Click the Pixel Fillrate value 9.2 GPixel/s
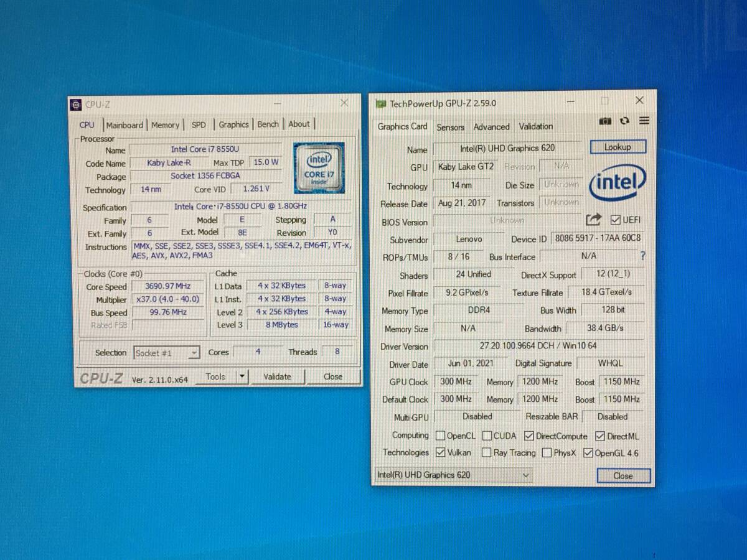Screen dimensions: 747x560 [x=467, y=292]
